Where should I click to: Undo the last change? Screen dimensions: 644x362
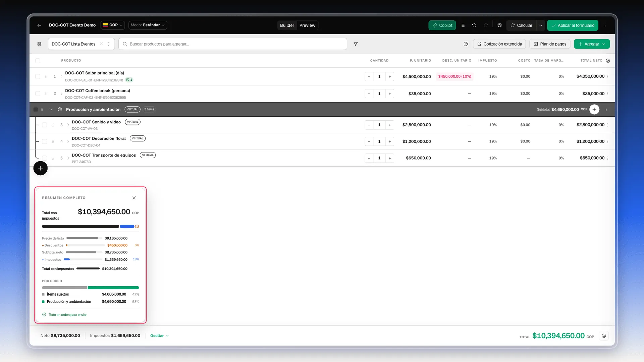point(474,25)
